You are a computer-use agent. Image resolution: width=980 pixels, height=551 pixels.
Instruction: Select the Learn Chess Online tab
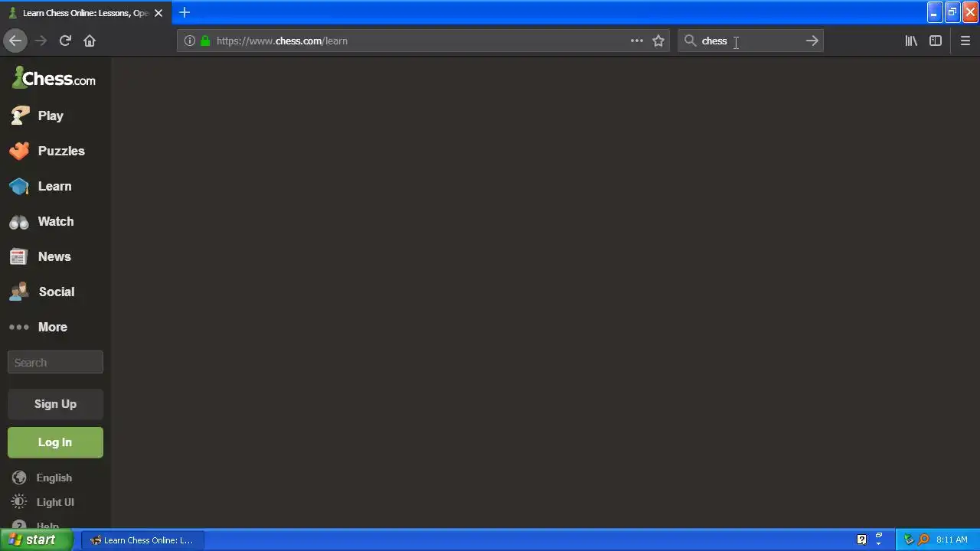click(x=86, y=13)
